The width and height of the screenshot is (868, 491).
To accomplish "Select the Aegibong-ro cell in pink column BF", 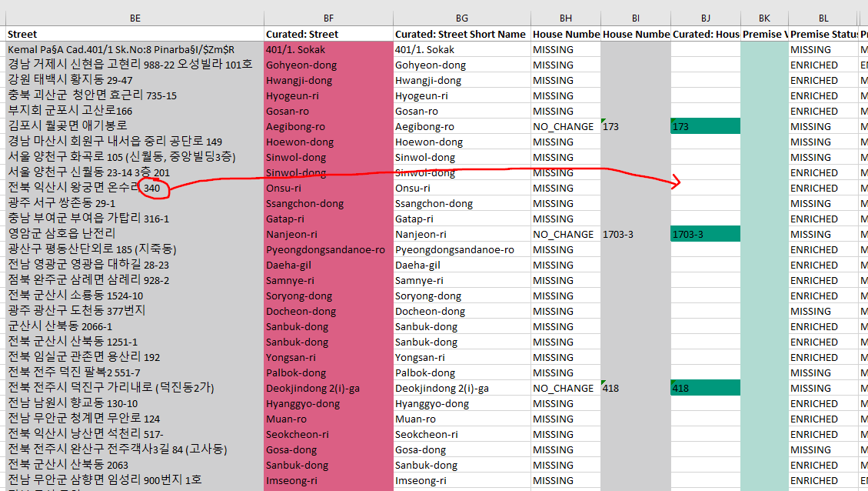I will [328, 126].
